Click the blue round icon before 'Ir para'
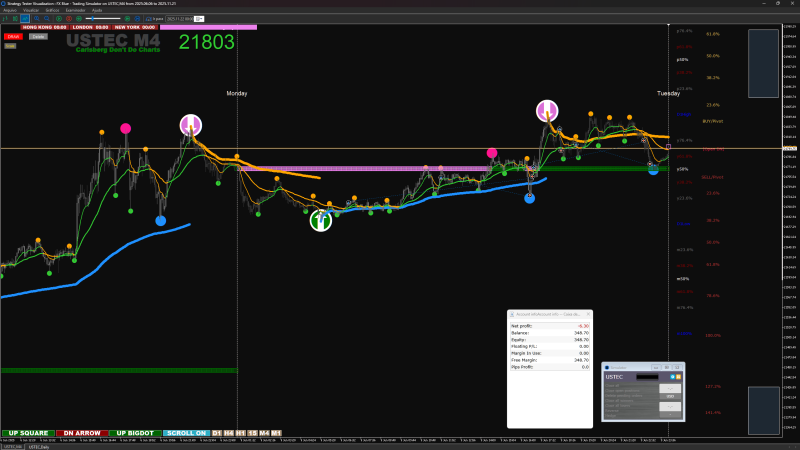The image size is (800, 450). click(137, 19)
